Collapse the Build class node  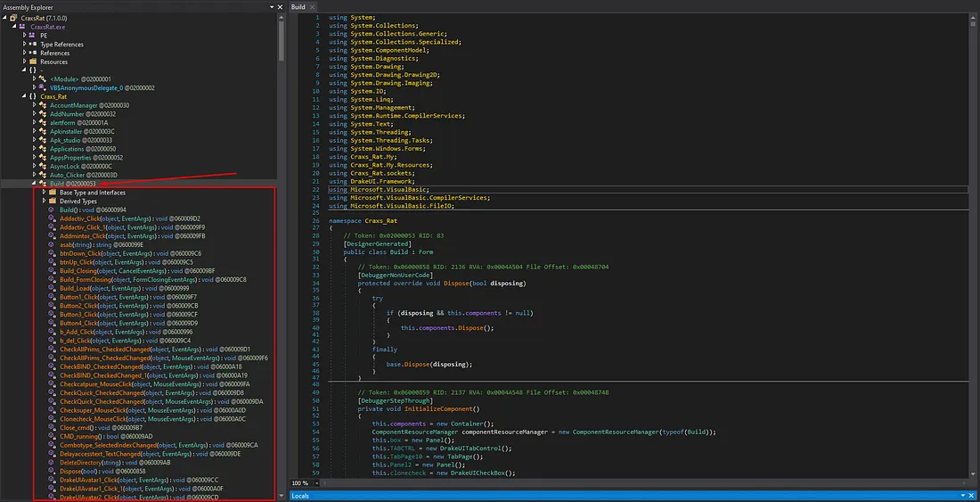(x=34, y=184)
